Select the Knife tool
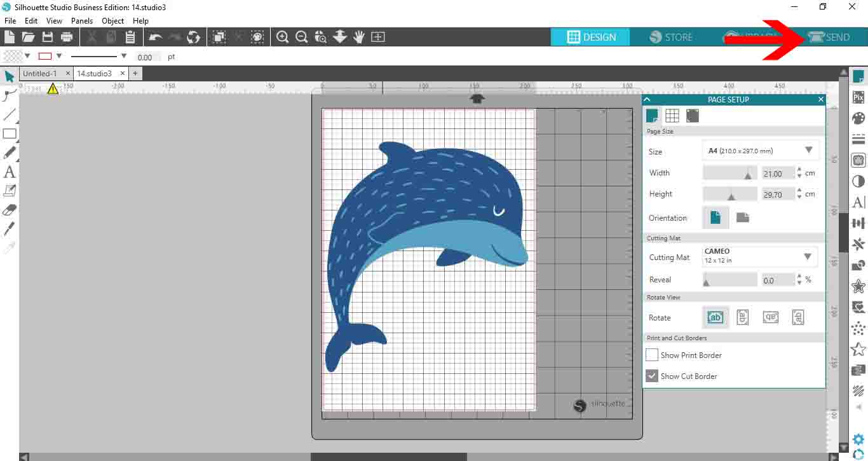This screenshot has width=868, height=461. [x=10, y=228]
